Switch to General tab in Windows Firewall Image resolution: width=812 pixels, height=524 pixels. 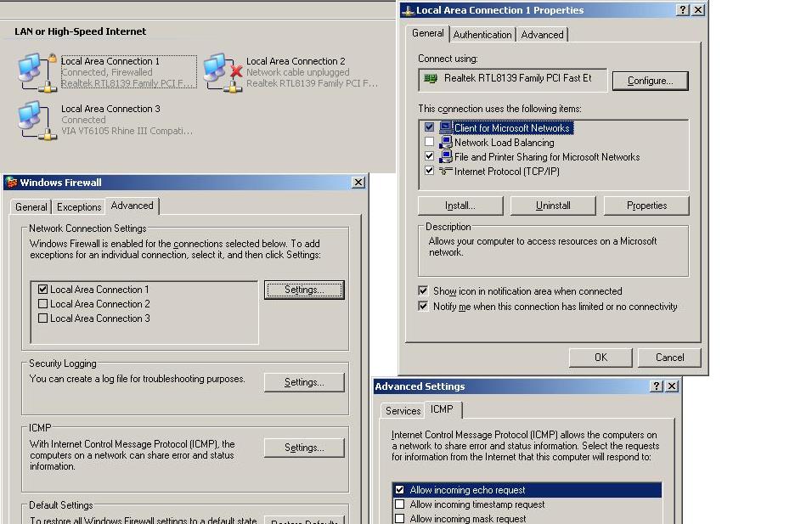(x=31, y=207)
